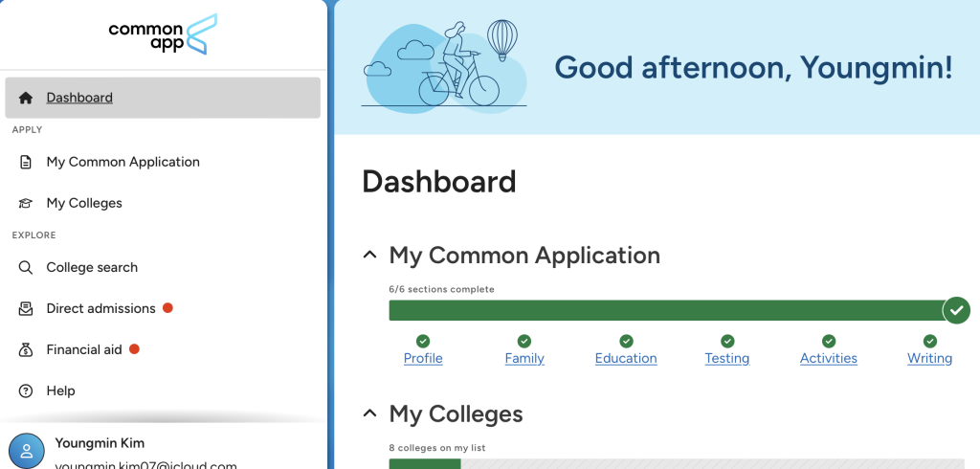
Task: Click the green checkmark above Testing
Action: tap(727, 341)
